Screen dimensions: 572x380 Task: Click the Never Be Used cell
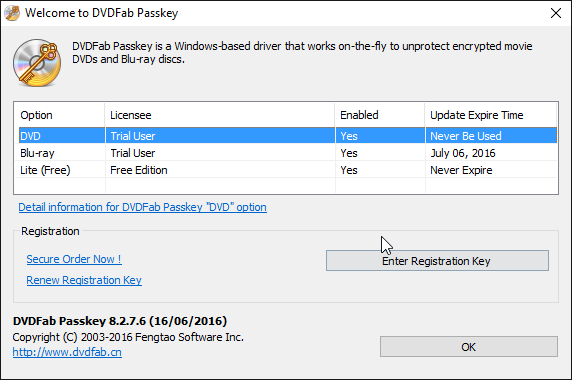[x=465, y=136]
